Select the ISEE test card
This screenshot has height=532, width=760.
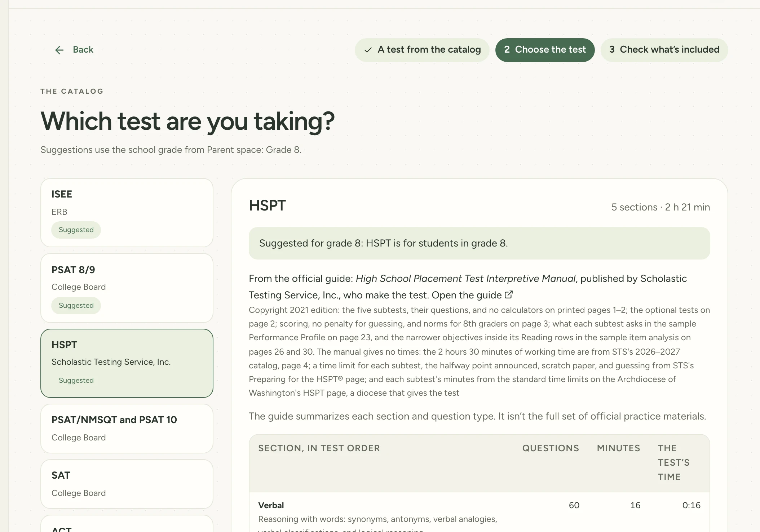(x=127, y=213)
